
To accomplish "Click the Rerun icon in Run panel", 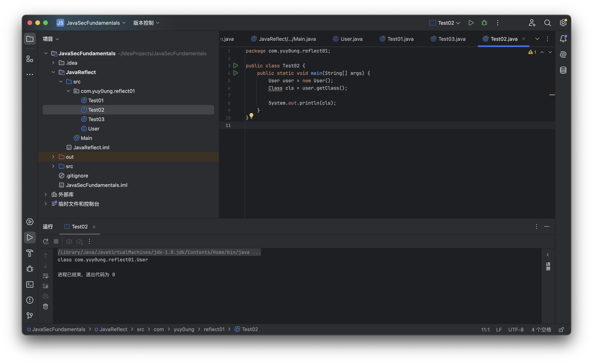I will [x=45, y=242].
